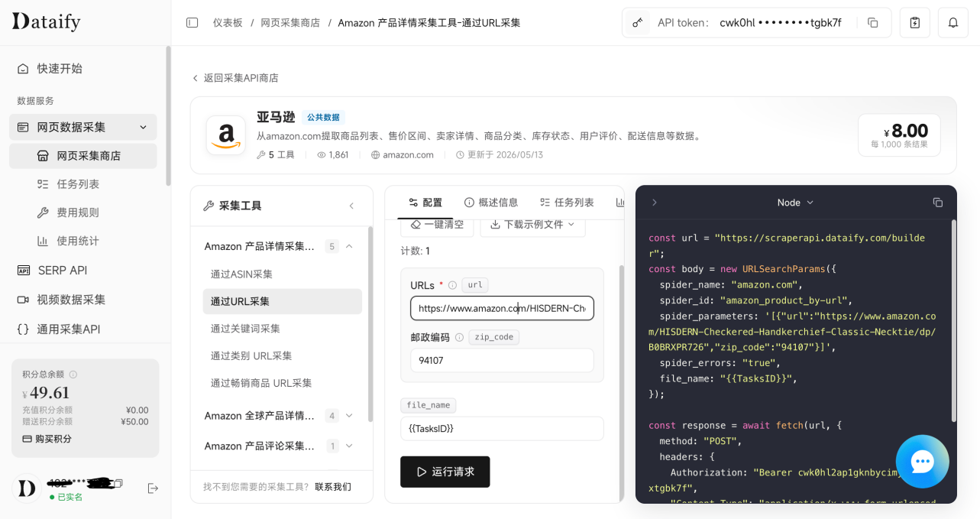
Task: Collapse the code panel with the arrow icon
Action: click(x=654, y=203)
